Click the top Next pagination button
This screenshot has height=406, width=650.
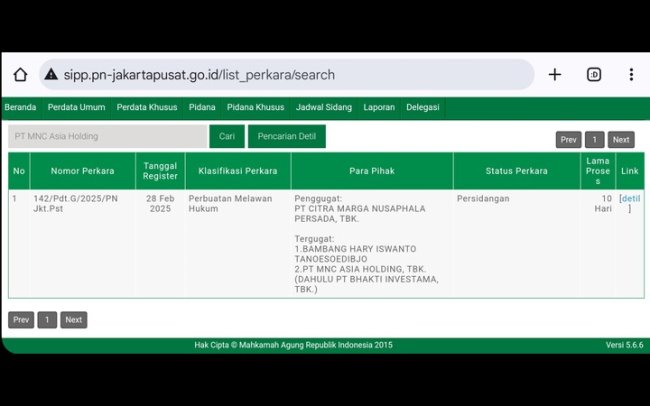point(621,140)
